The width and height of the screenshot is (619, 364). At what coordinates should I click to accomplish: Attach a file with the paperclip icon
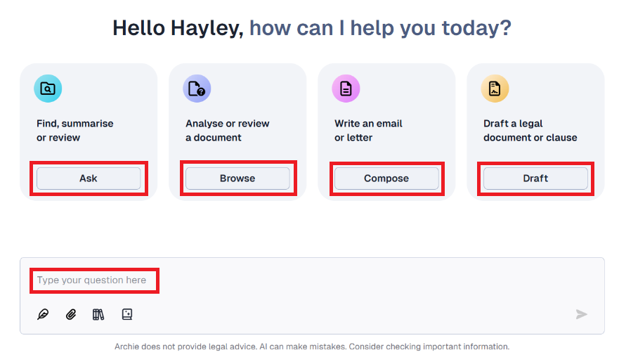[x=70, y=314]
